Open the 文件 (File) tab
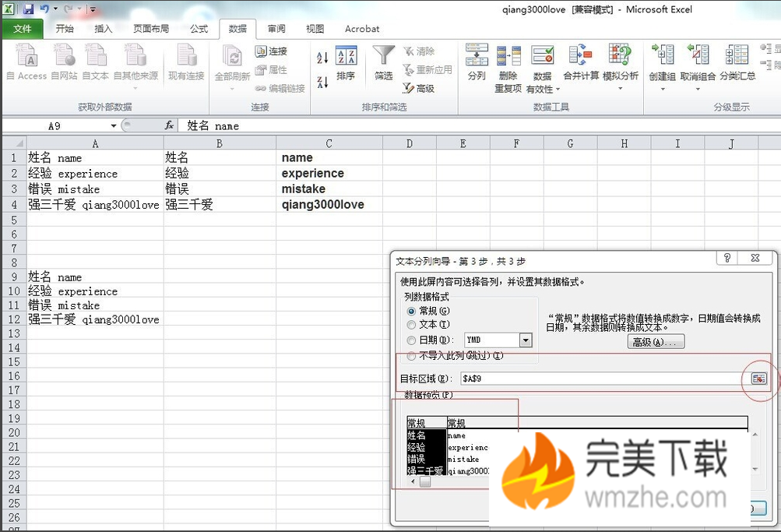This screenshot has height=532, width=781. 23,29
